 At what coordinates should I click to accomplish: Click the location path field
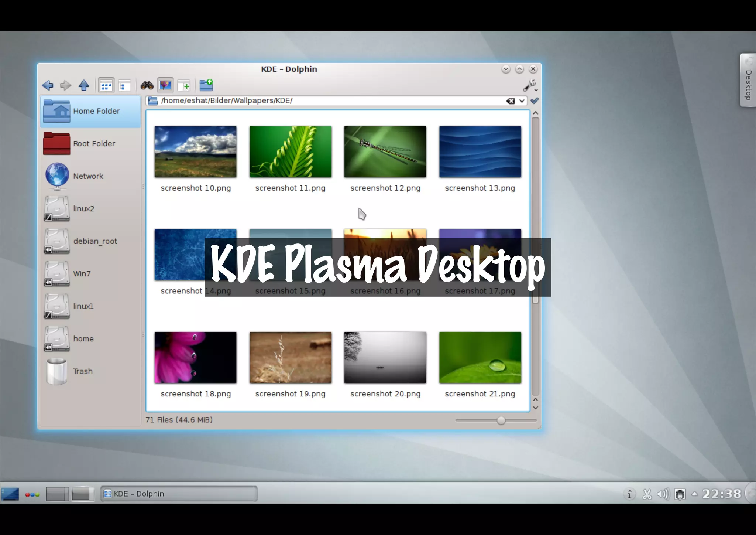click(331, 101)
